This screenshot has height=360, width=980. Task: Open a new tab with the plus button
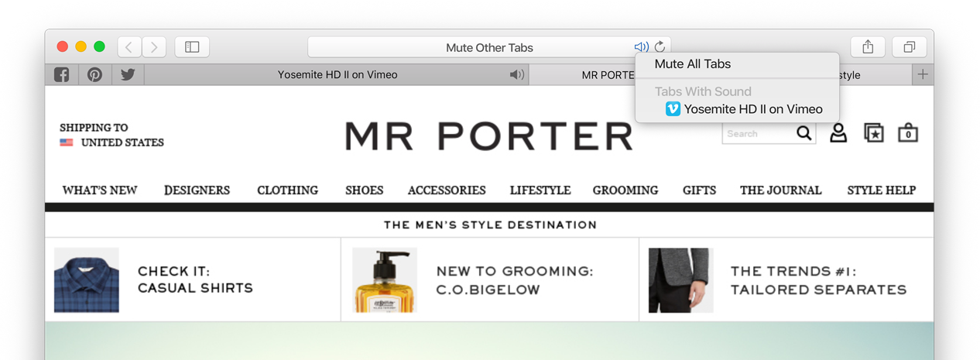[922, 75]
